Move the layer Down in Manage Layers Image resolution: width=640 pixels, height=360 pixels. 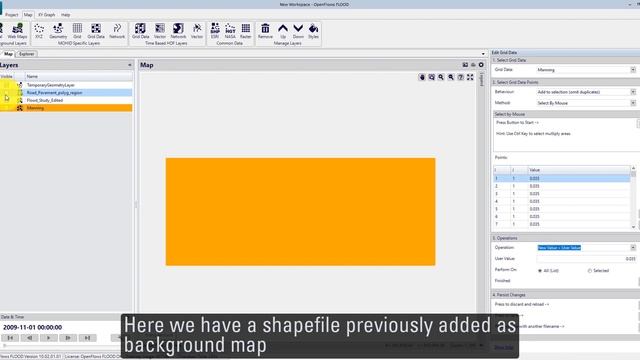(x=298, y=31)
